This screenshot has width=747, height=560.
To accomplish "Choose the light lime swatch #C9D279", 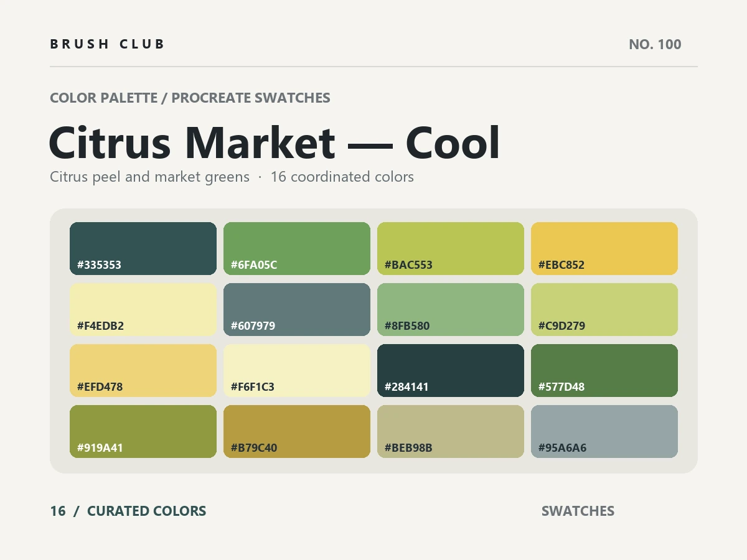I will tap(604, 310).
